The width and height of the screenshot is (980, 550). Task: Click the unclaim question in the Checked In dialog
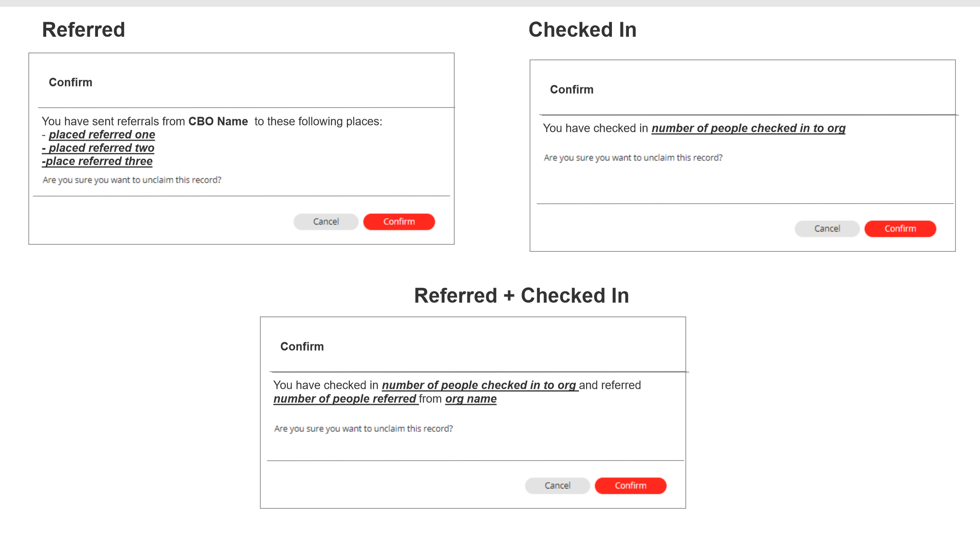click(x=633, y=157)
